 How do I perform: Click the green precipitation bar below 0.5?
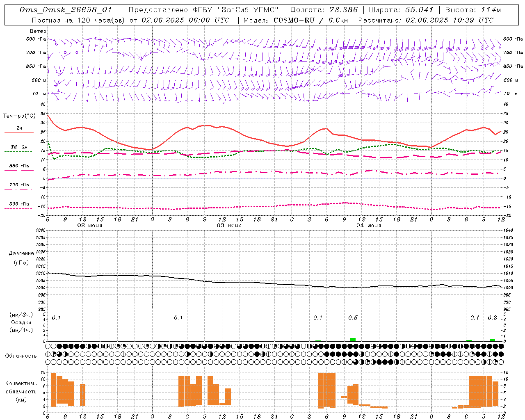coord(353,340)
